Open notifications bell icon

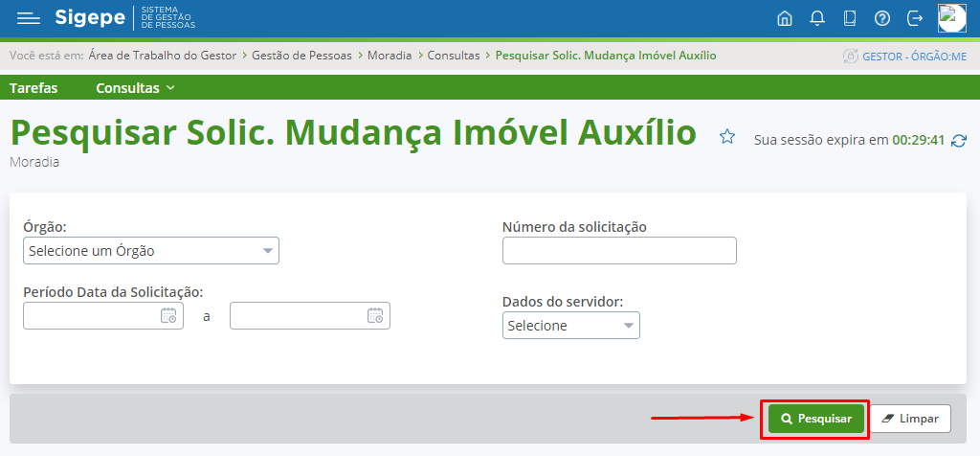point(817,19)
